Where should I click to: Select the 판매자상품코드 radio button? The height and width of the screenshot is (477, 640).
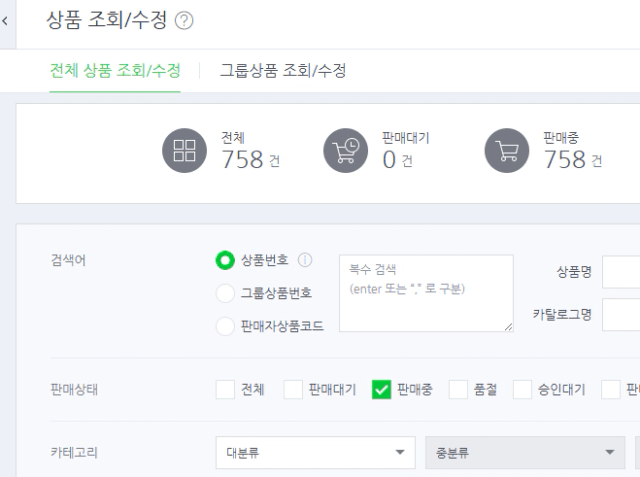[225, 326]
